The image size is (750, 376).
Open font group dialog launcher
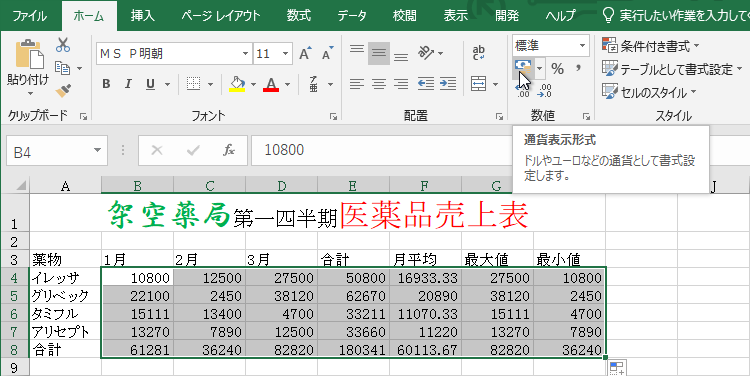pos(333,116)
